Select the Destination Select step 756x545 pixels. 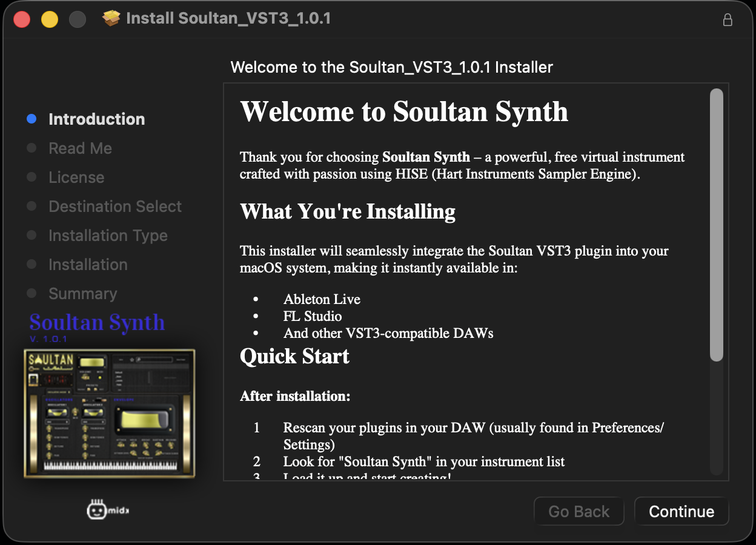pyautogui.click(x=115, y=206)
